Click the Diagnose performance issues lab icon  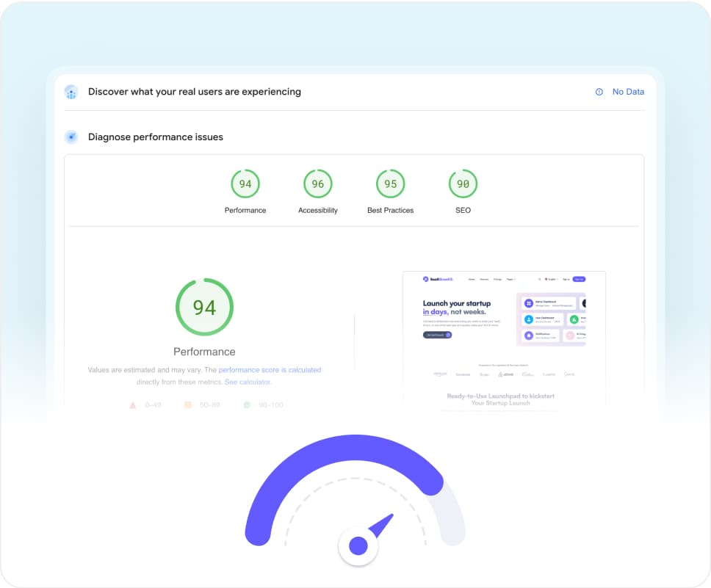point(71,137)
